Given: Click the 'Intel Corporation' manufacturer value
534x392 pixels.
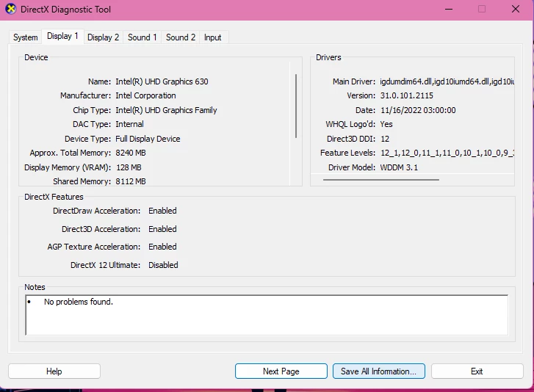Looking at the screenshot, I should [145, 95].
